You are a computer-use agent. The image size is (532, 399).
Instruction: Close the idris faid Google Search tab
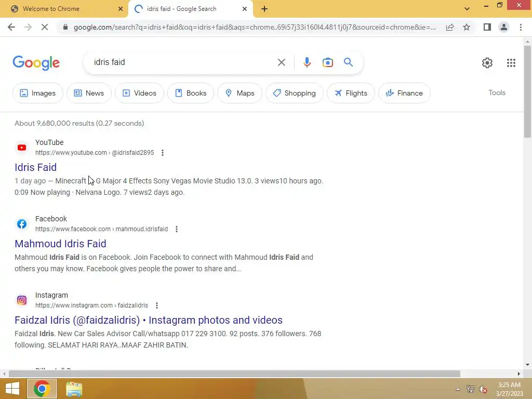click(244, 9)
